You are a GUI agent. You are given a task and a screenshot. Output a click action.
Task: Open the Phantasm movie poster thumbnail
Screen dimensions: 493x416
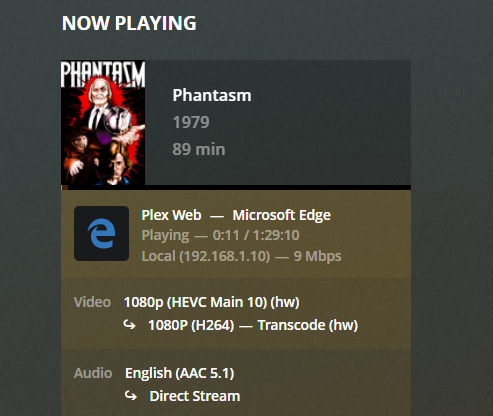103,123
